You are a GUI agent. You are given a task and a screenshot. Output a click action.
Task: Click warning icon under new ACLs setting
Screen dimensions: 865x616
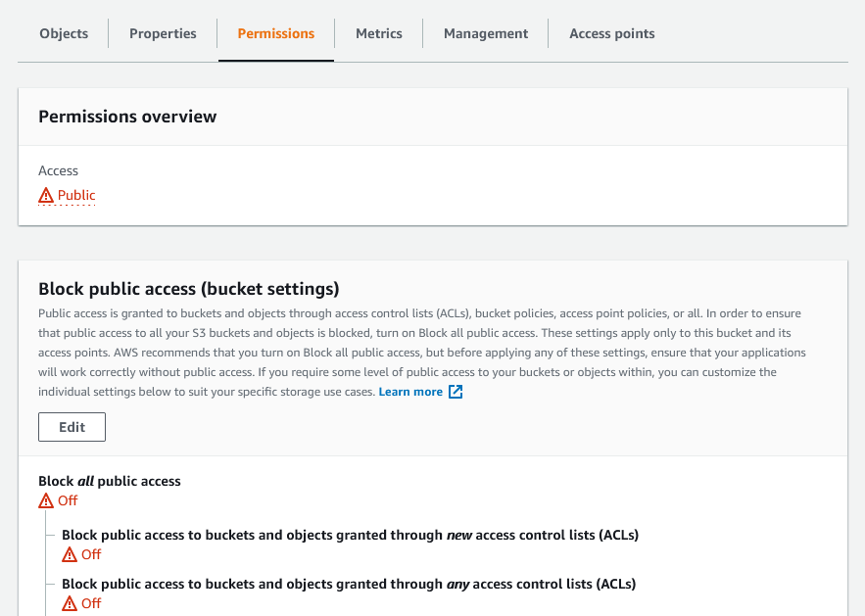point(70,555)
